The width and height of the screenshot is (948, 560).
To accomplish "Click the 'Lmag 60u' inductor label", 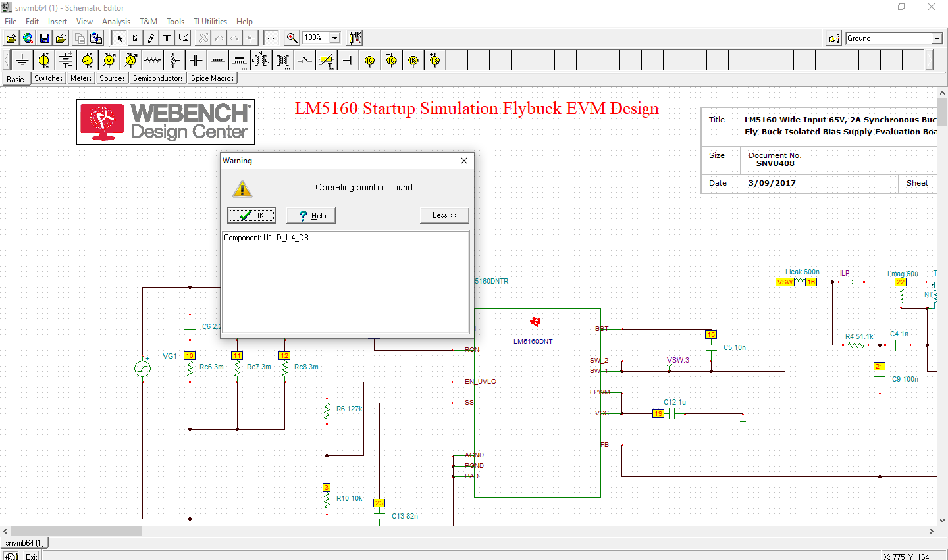I will (903, 274).
